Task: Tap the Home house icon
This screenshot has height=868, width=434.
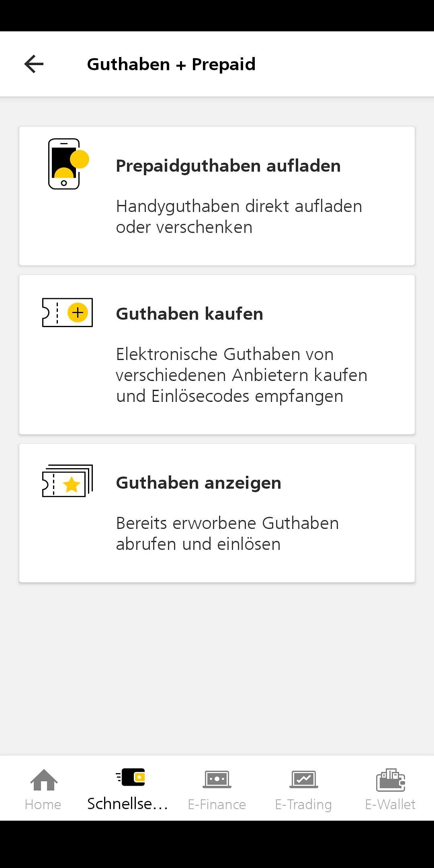Action: tap(44, 780)
